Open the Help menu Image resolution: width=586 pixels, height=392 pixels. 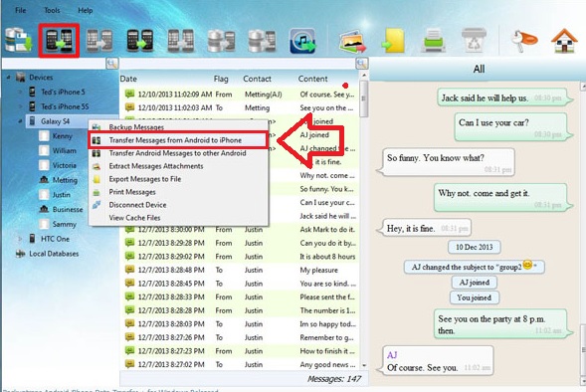(86, 10)
